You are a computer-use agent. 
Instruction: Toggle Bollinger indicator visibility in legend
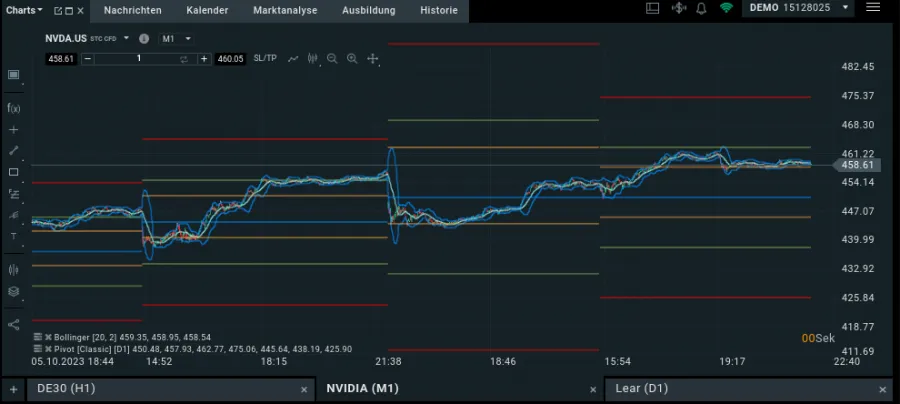tap(37, 337)
